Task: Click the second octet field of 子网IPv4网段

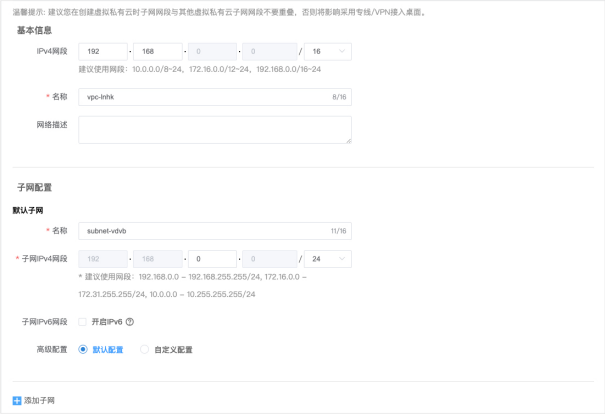Action: pyautogui.click(x=157, y=258)
